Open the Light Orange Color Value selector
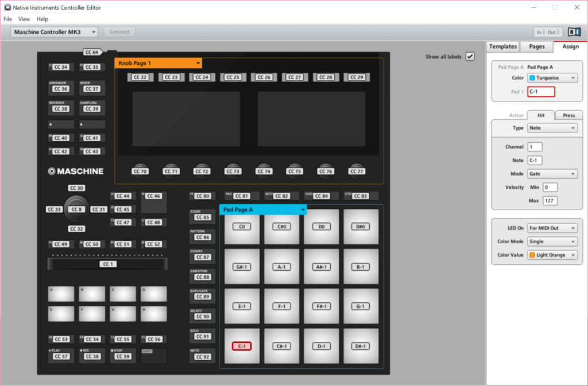 click(552, 255)
